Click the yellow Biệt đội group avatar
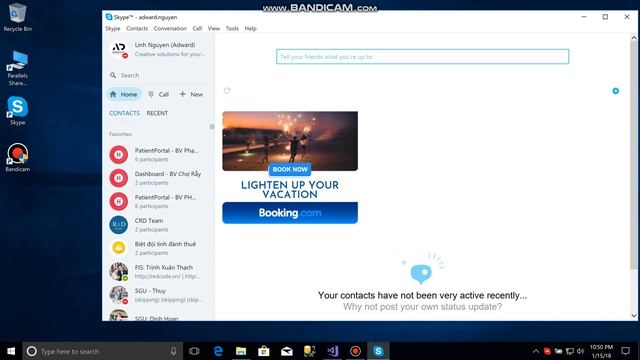This screenshot has width=640, height=360. pyautogui.click(x=119, y=248)
